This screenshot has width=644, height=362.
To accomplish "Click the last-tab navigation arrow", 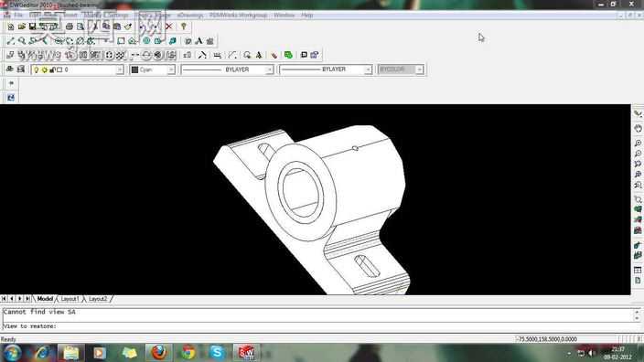I will point(27,299).
